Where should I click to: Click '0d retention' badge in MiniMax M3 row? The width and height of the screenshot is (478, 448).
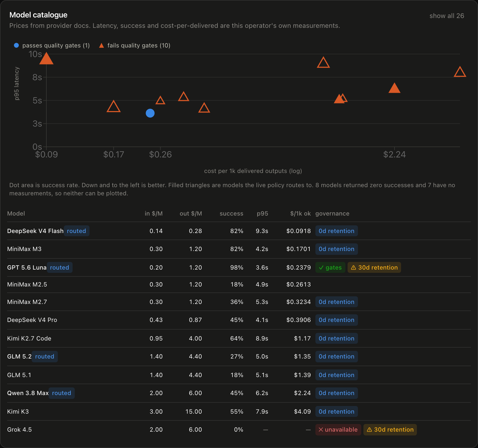point(337,249)
